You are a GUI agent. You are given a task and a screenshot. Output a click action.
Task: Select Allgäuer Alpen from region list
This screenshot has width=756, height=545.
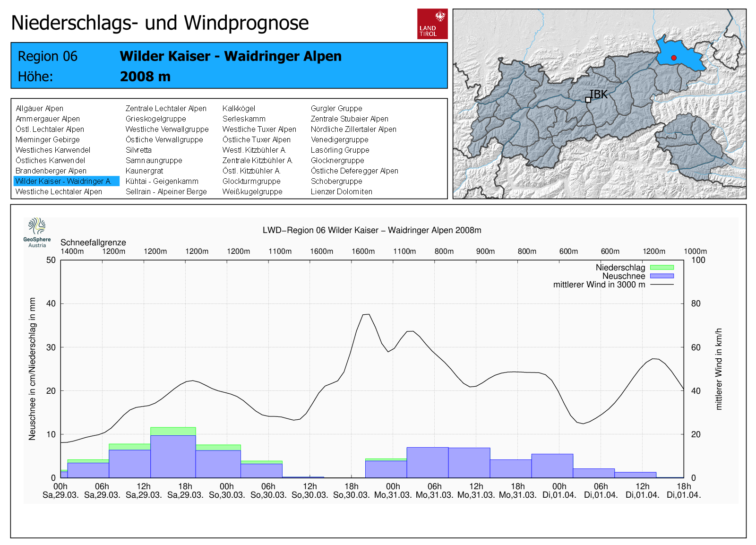[x=39, y=108]
